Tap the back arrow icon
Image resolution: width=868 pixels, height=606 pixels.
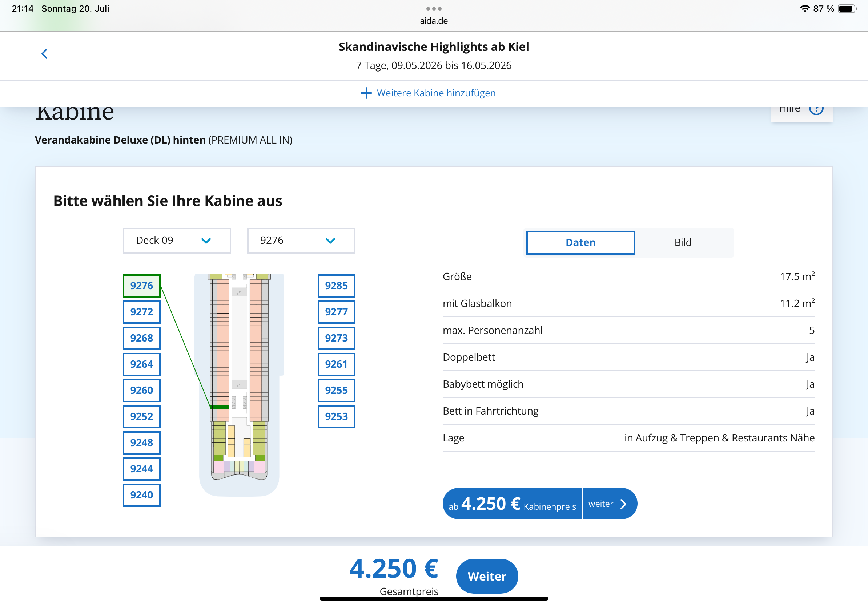(x=44, y=54)
